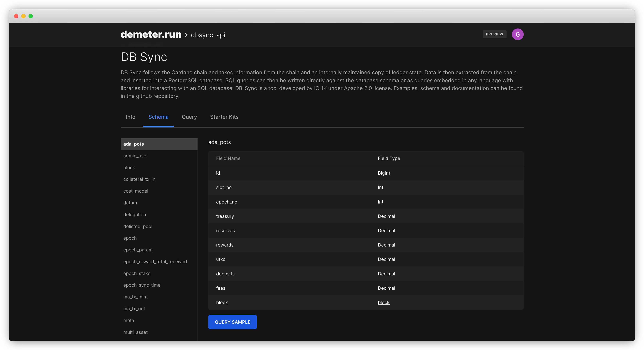Follow the block field type link
The image size is (644, 350).
[x=383, y=303]
